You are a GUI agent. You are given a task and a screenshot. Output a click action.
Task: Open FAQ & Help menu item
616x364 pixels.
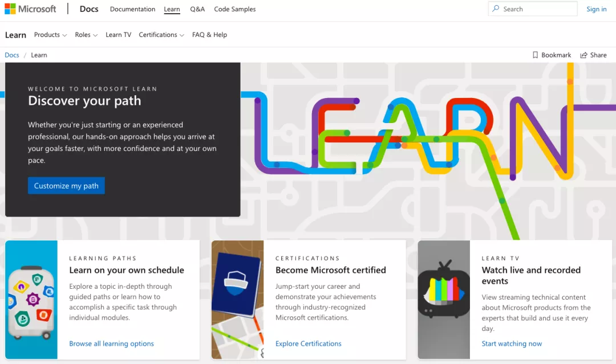[209, 35]
